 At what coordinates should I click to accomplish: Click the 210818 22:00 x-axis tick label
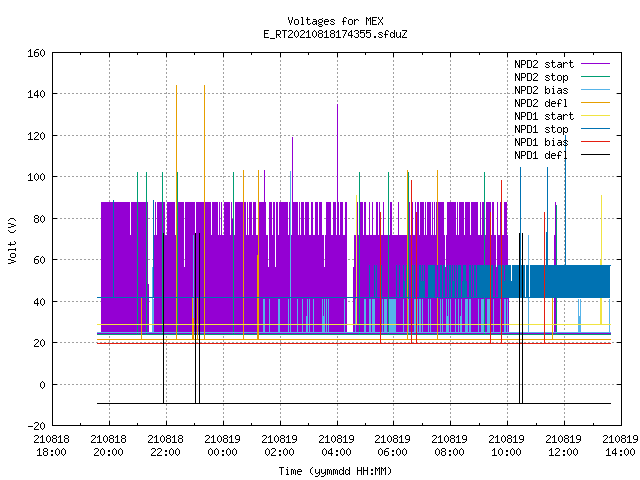[165, 446]
